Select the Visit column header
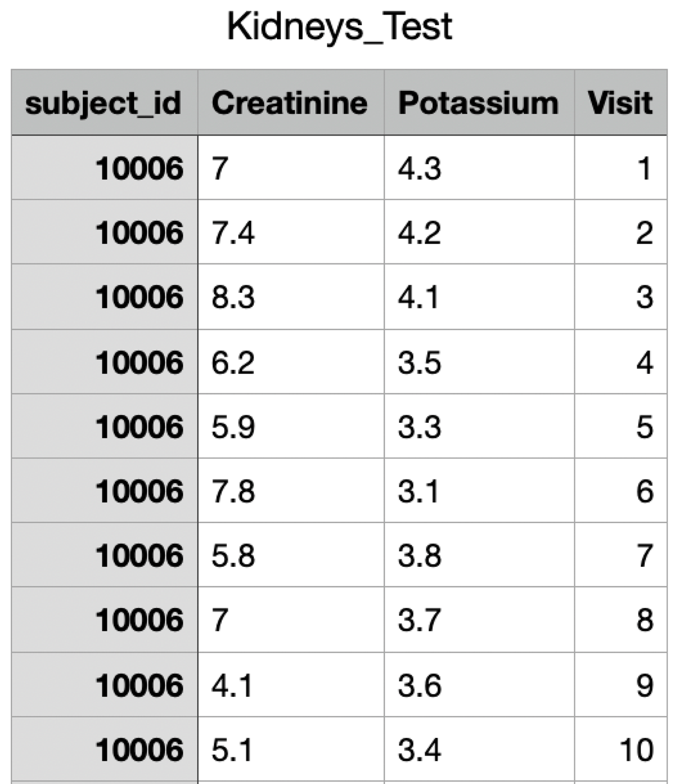 (620, 103)
